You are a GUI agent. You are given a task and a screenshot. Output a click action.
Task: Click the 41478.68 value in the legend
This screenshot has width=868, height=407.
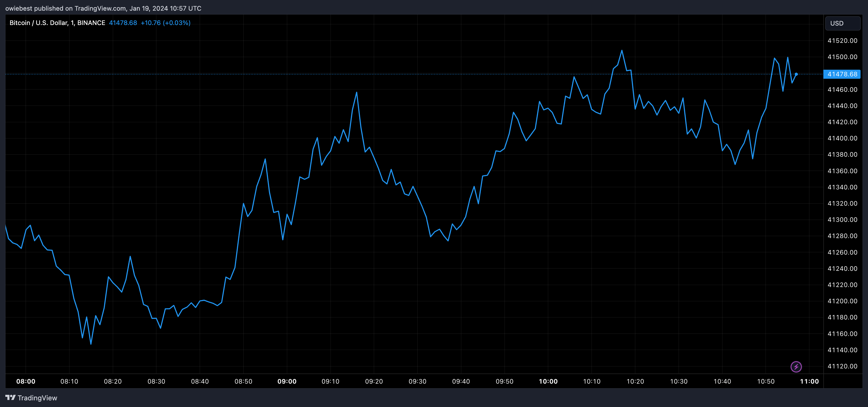123,23
